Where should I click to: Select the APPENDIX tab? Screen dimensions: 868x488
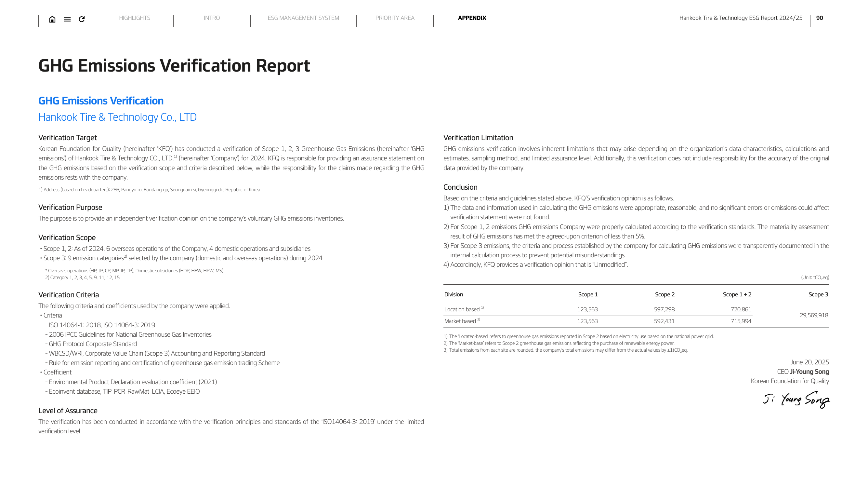[x=472, y=18]
